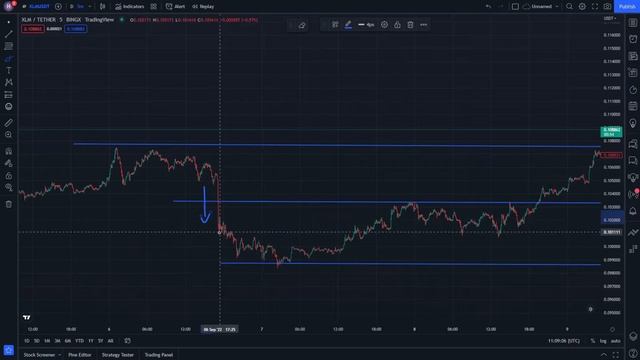Open the chart timeframe interval dropdown

(x=80, y=7)
